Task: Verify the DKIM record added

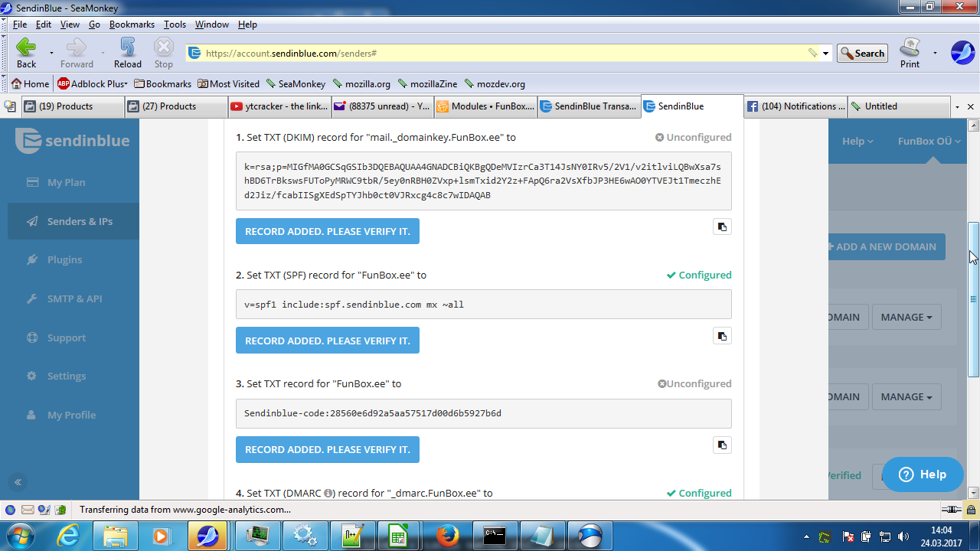Action: coord(328,231)
